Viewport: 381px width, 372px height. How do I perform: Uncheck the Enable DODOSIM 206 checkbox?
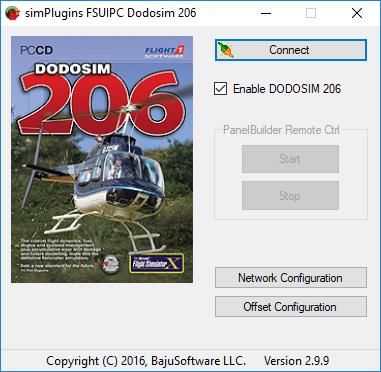coord(220,89)
